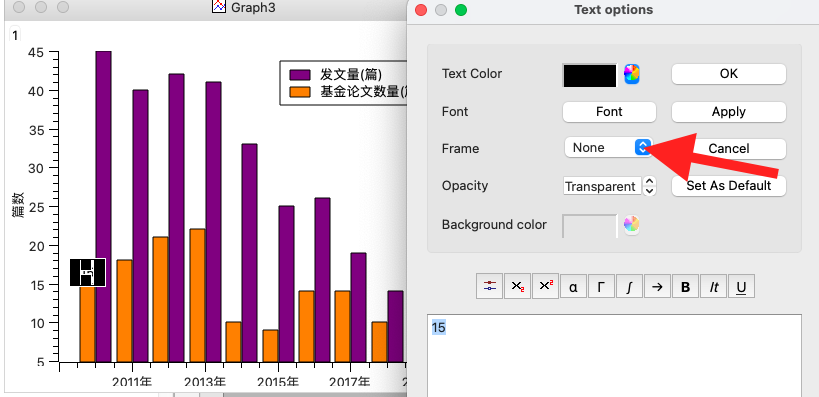
Task: Click the y-axis title 篇数 in Graph3
Action: 18,205
